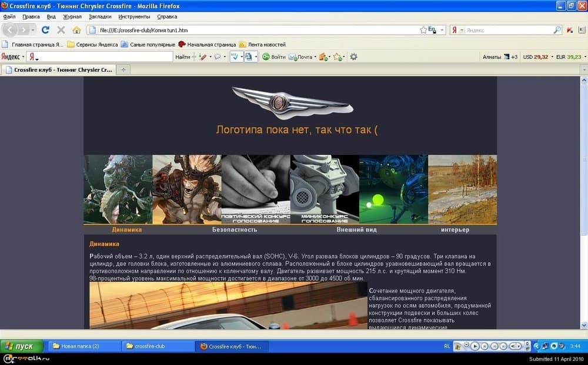588x365 pixels.
Task: Expand the Почта dropdown on the Yandex bar
Action: coord(315,57)
